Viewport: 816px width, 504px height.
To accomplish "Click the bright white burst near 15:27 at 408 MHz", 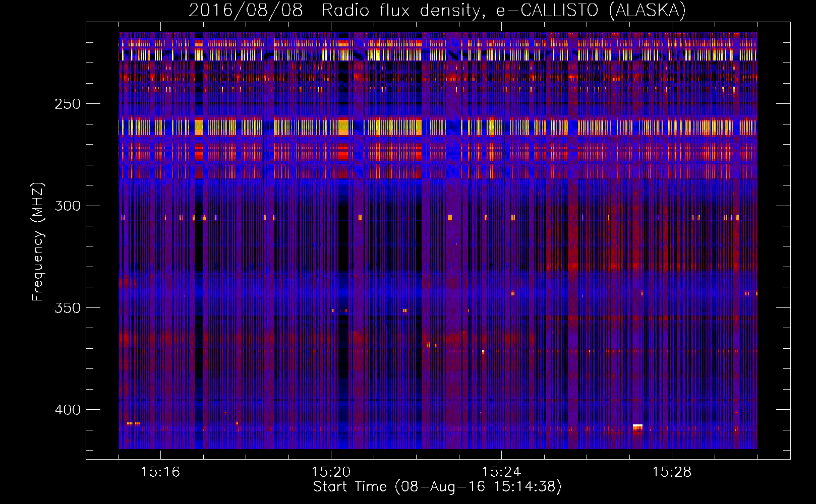I will pyautogui.click(x=637, y=427).
